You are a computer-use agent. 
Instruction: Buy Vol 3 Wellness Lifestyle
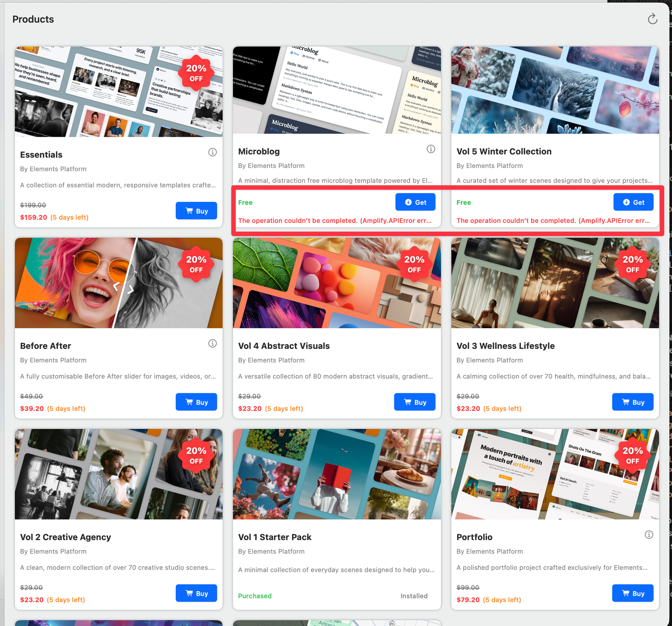tap(632, 402)
